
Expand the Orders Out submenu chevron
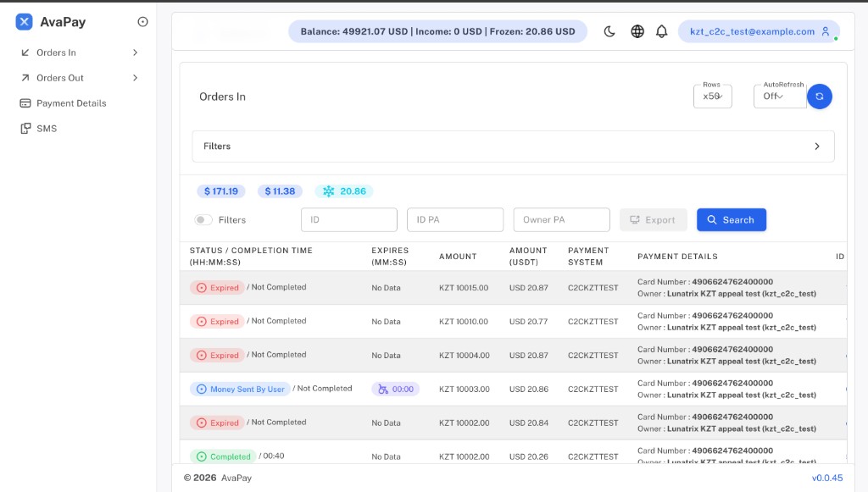[135, 78]
